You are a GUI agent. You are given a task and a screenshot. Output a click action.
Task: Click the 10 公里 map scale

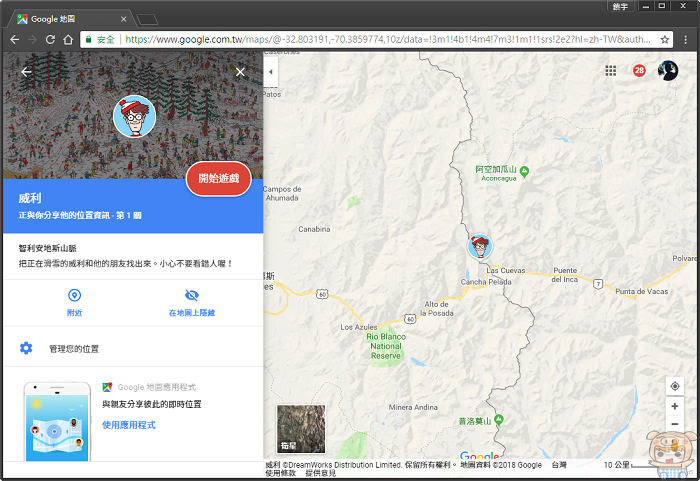(625, 465)
